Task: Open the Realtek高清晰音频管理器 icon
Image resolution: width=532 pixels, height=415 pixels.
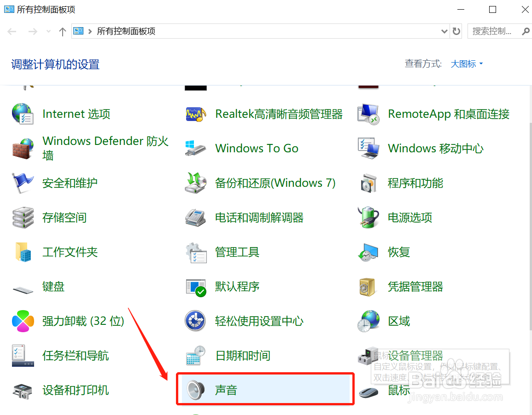Action: coord(196,115)
